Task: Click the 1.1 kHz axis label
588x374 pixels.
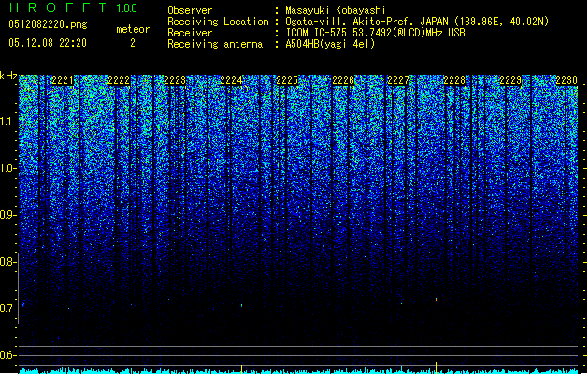Action: (x=8, y=122)
